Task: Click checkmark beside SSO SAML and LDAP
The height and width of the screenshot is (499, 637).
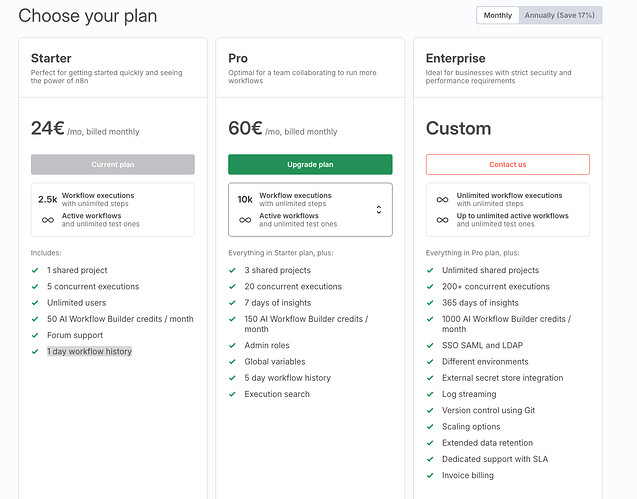Action: 431,345
